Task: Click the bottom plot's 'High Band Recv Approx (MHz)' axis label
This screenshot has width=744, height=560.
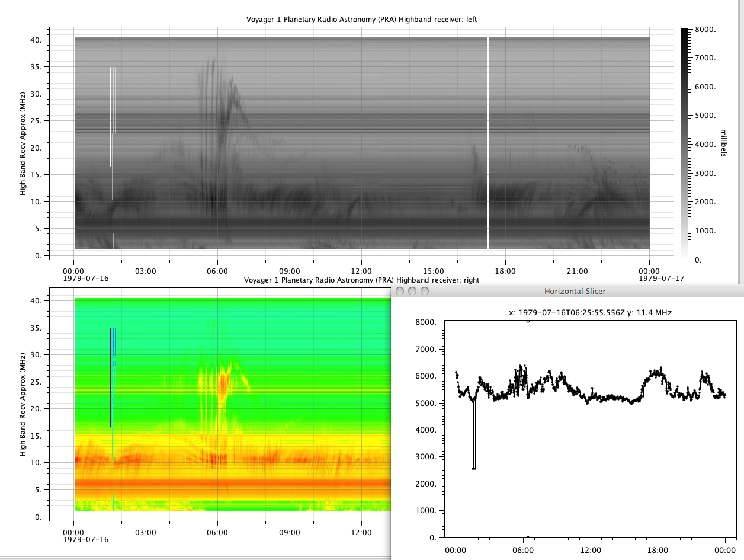Action: [x=23, y=405]
